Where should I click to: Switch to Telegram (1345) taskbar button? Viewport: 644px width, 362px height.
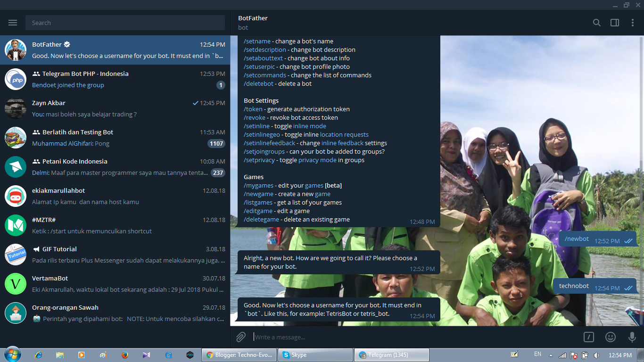pyautogui.click(x=392, y=355)
